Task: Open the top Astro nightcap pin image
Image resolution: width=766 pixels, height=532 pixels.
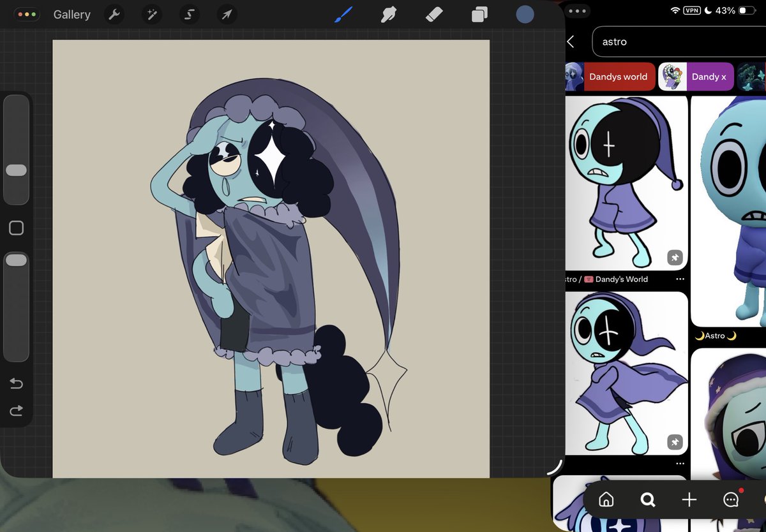Action: click(626, 183)
